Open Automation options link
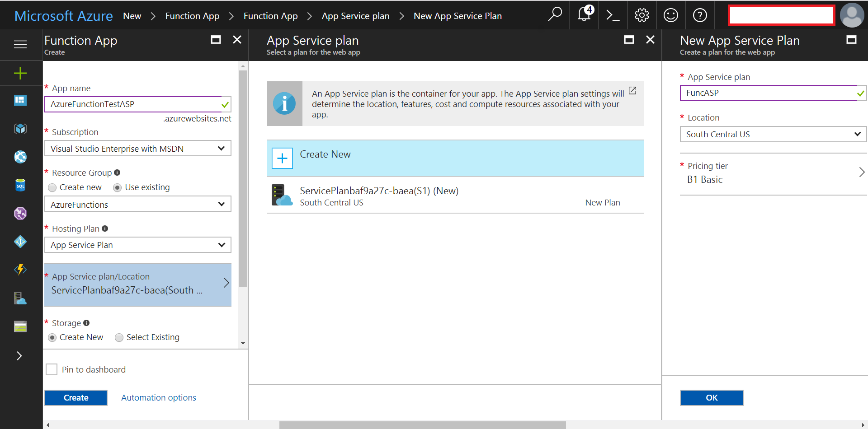Image resolution: width=868 pixels, height=429 pixels. pos(159,398)
